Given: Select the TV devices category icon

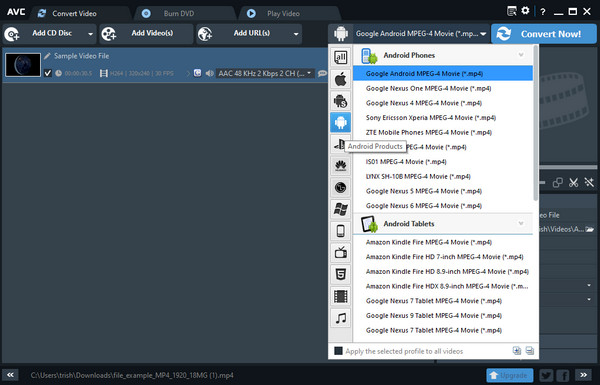Looking at the screenshot, I should pos(340,253).
